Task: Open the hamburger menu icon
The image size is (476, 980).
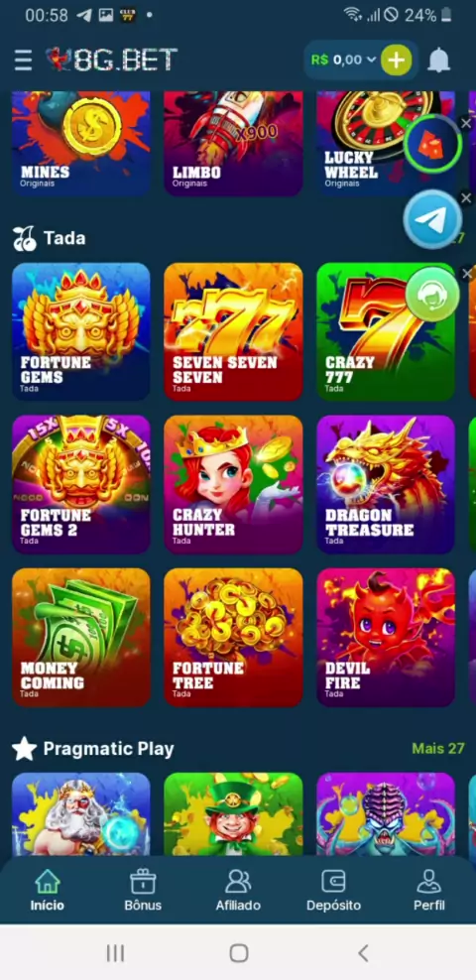Action: pos(23,60)
